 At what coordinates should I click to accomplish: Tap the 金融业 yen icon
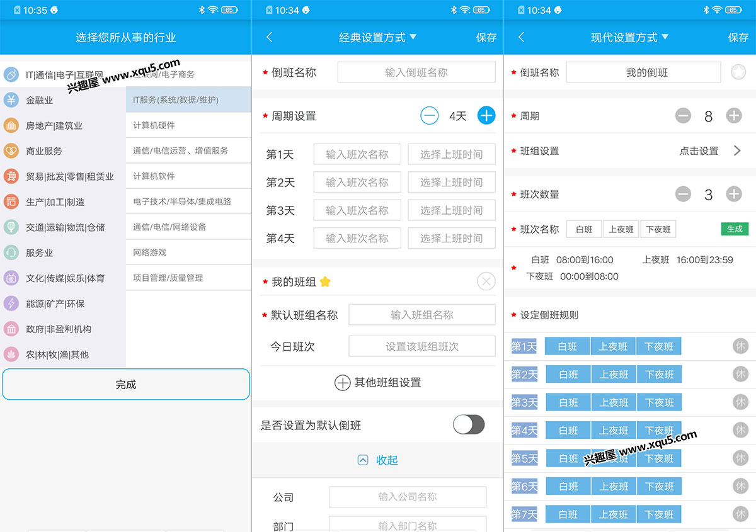click(x=11, y=99)
